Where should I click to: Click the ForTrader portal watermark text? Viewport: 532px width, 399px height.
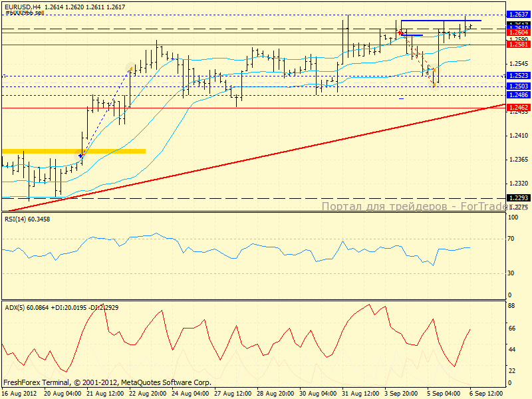pyautogui.click(x=412, y=206)
